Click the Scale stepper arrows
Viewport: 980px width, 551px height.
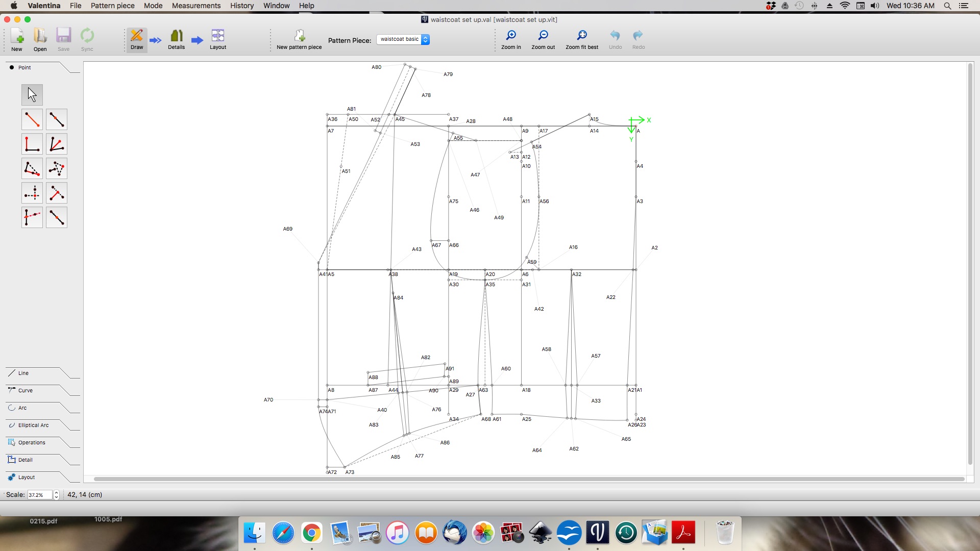click(56, 495)
